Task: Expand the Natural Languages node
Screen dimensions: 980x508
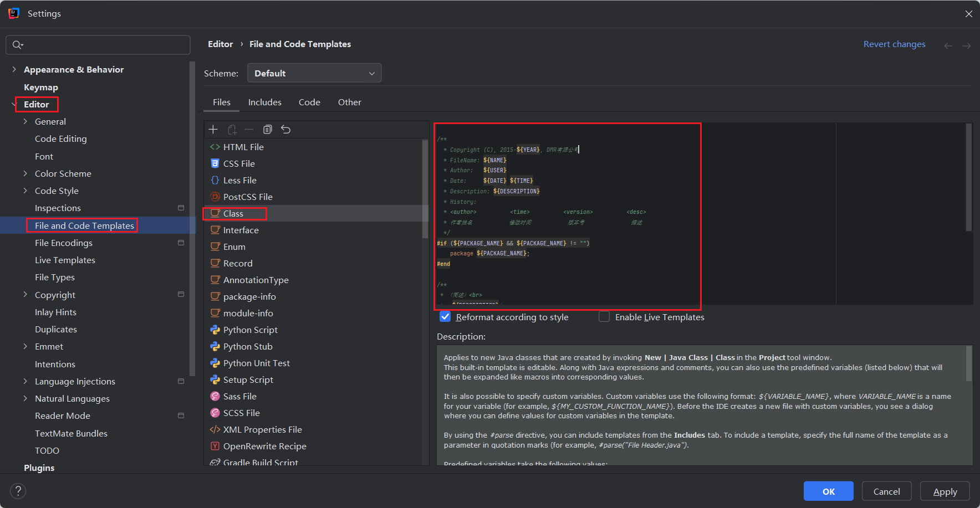Action: 25,398
